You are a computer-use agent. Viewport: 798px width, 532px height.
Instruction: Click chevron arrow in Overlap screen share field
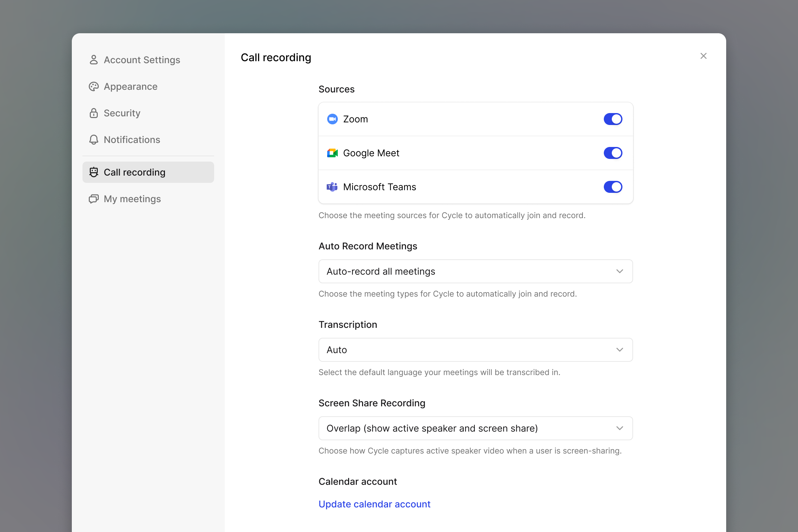click(619, 428)
